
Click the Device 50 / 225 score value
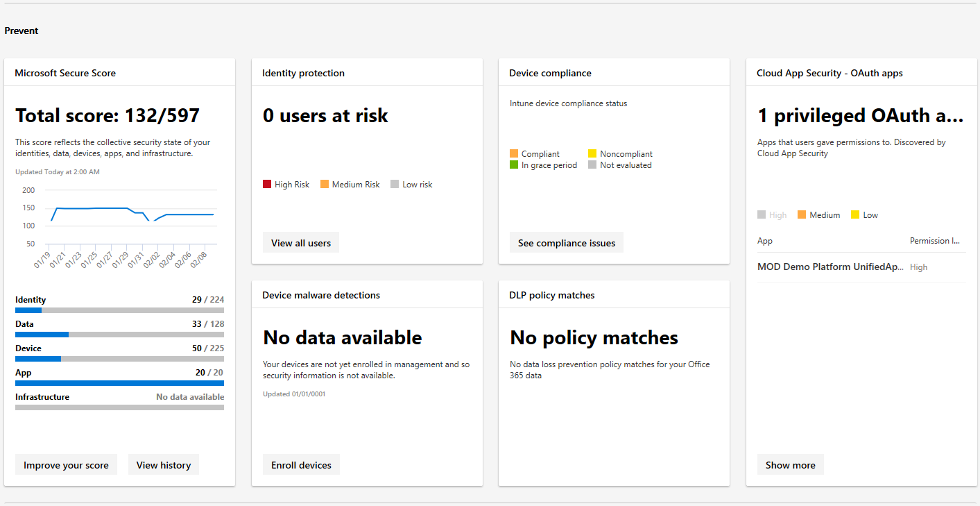(208, 348)
